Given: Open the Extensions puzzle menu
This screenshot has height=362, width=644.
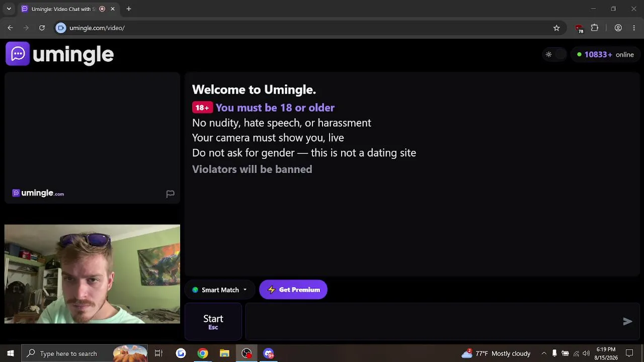Looking at the screenshot, I should coord(595,28).
